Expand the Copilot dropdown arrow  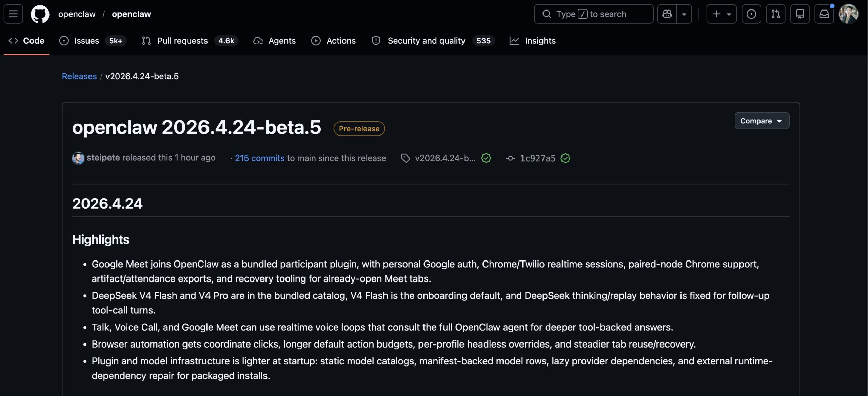click(684, 14)
